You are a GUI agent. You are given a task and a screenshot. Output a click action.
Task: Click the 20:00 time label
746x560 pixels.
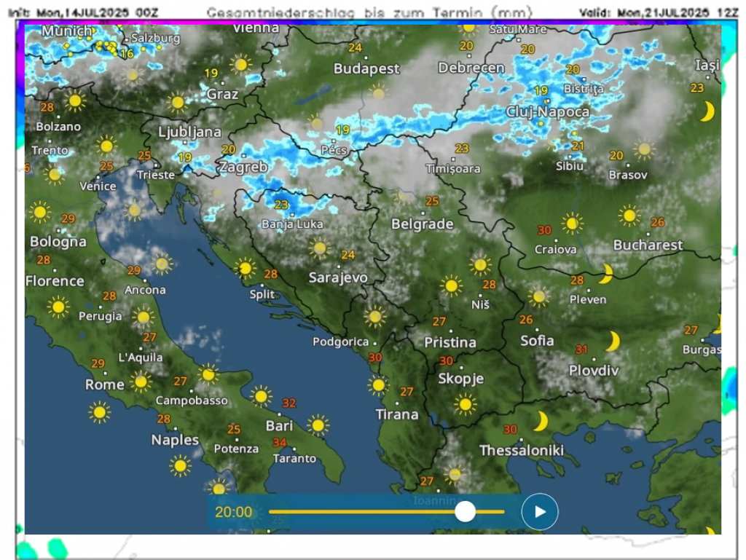coord(233,512)
